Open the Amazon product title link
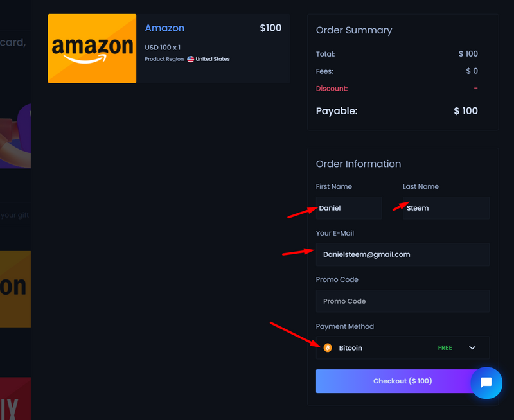 coord(164,28)
